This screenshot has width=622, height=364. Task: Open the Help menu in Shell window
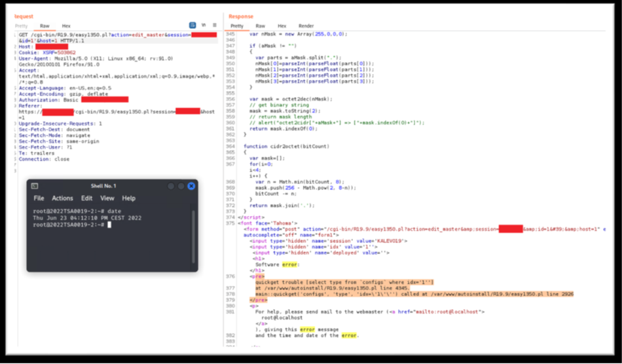coord(128,198)
